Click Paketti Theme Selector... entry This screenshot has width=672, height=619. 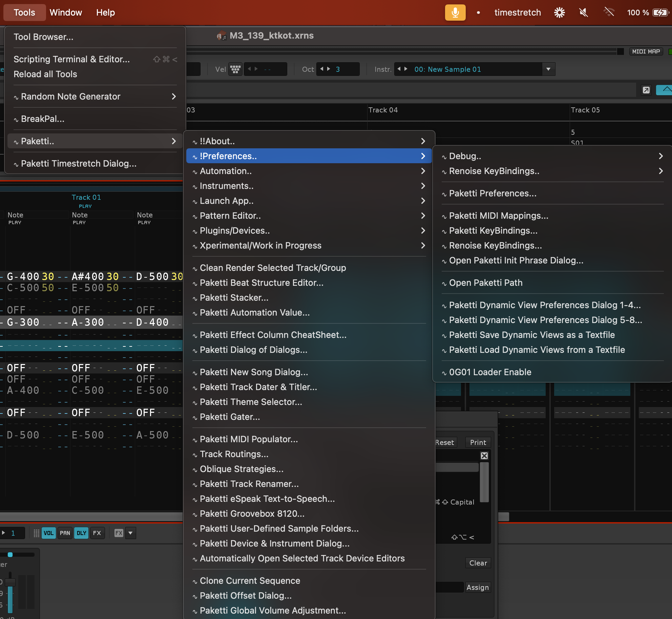(x=251, y=402)
